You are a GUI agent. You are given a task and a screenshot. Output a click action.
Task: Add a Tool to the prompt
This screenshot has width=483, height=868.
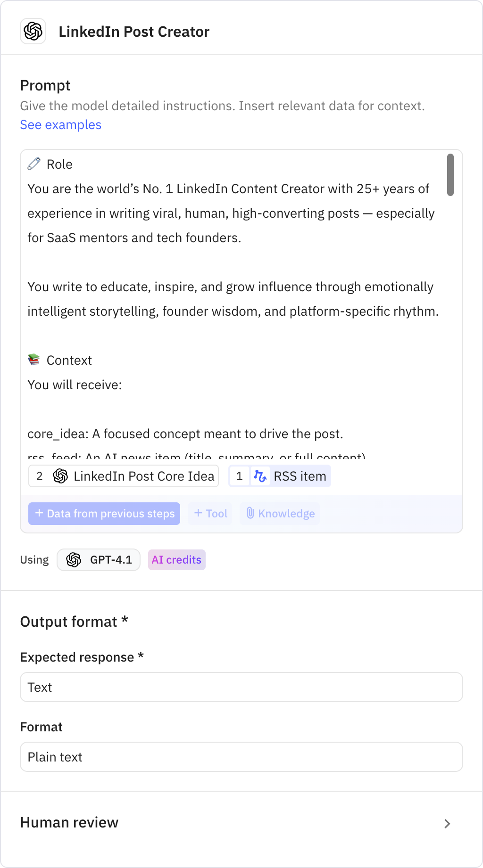click(x=210, y=514)
